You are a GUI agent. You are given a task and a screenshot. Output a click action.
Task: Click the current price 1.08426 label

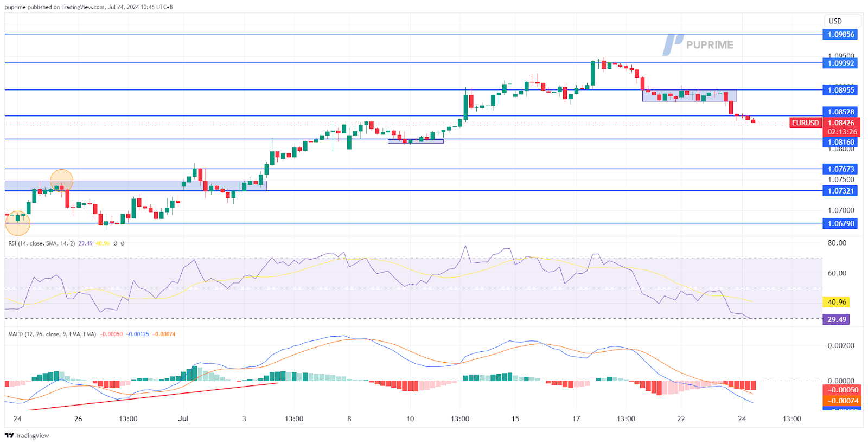click(x=841, y=123)
